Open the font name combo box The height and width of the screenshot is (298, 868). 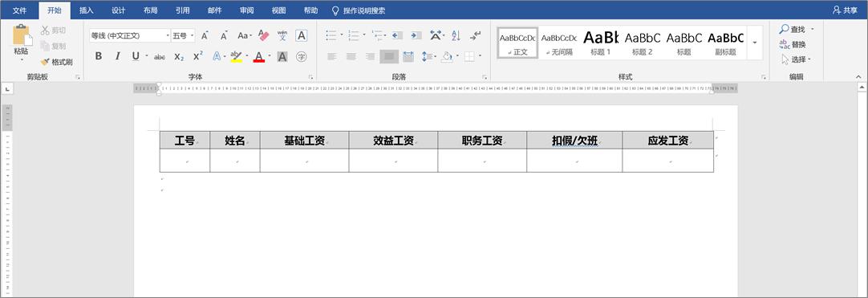(129, 35)
